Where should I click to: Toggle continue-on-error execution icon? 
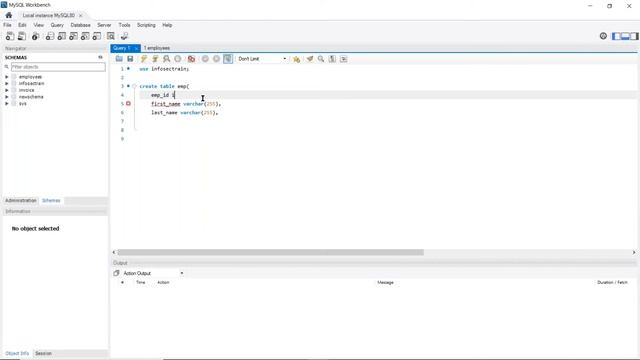click(191, 59)
